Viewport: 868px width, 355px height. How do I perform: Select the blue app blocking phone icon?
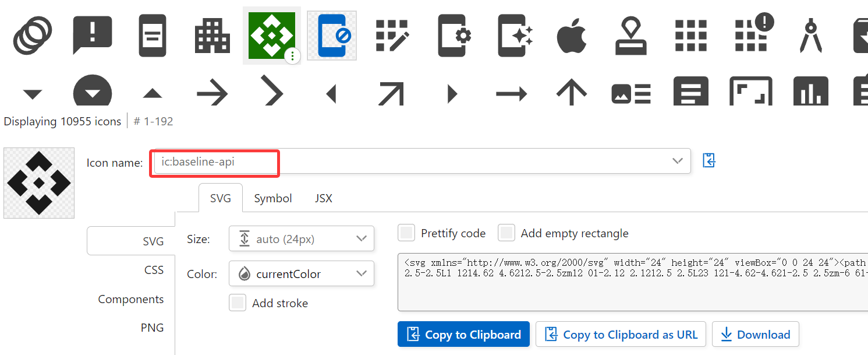[x=332, y=36]
